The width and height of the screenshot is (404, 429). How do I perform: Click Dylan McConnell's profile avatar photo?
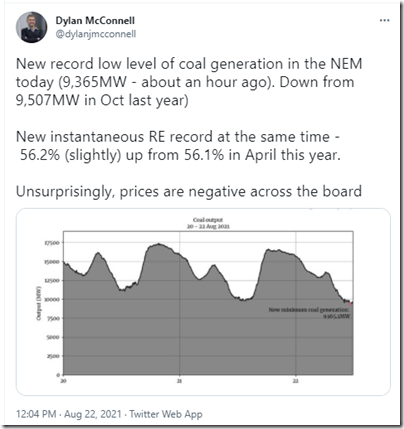click(x=32, y=27)
